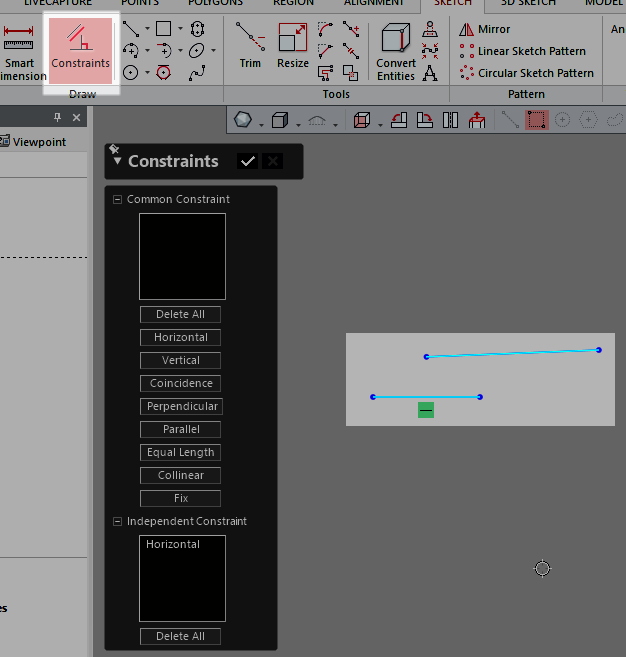
Task: Open 3-point Arc dropdown arrow
Action: (x=147, y=51)
